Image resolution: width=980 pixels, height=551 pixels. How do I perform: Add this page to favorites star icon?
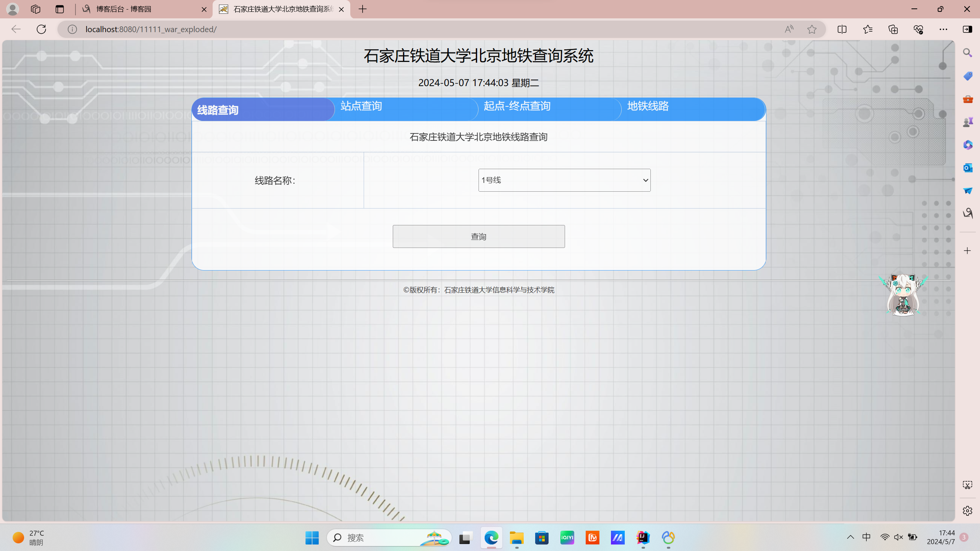[x=812, y=29]
